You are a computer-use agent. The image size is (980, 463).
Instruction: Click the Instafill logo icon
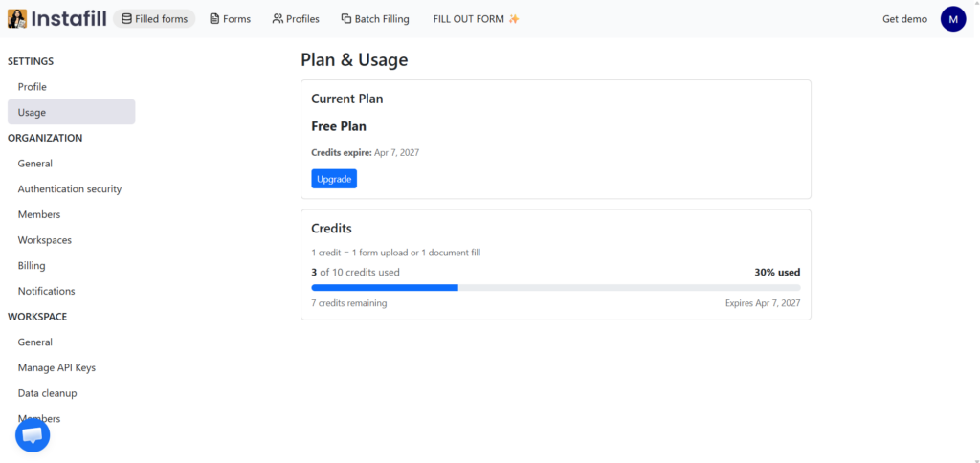(17, 19)
